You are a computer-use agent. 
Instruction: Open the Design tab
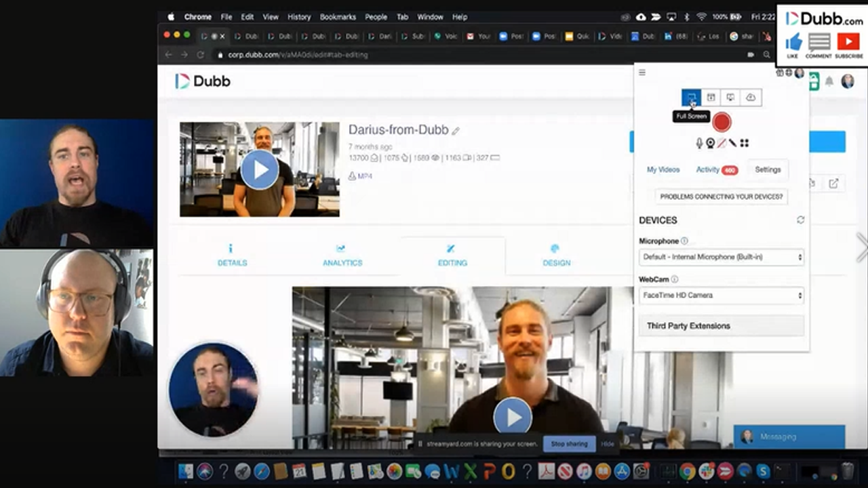point(556,256)
